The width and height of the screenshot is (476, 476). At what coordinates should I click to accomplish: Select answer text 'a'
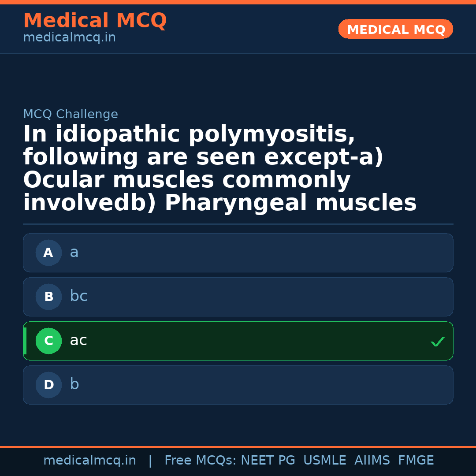(x=74, y=253)
